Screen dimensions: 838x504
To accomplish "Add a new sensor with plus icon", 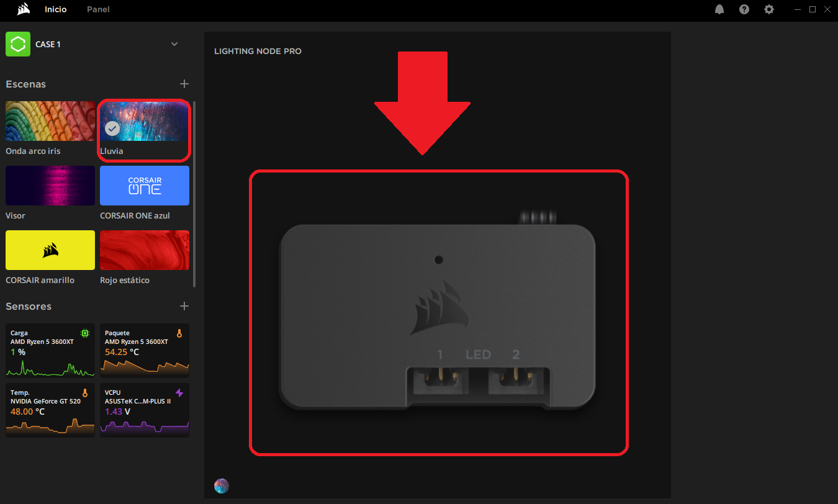I will (184, 306).
